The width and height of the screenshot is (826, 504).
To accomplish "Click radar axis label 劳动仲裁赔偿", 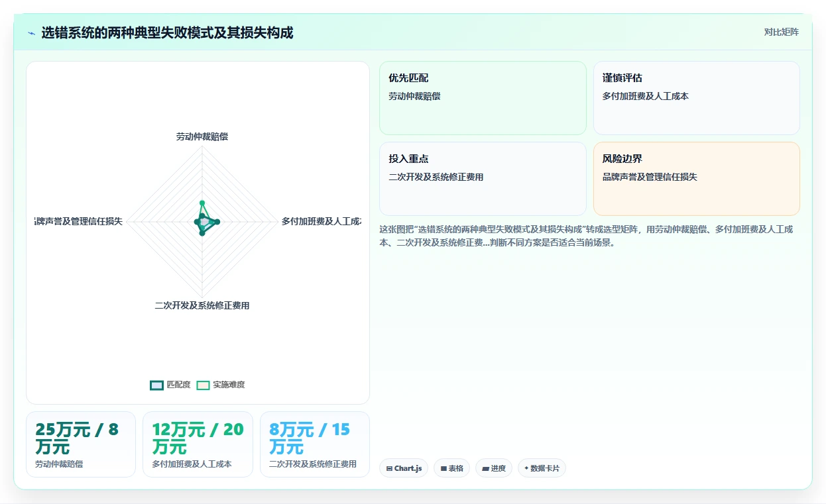I will pos(202,136).
